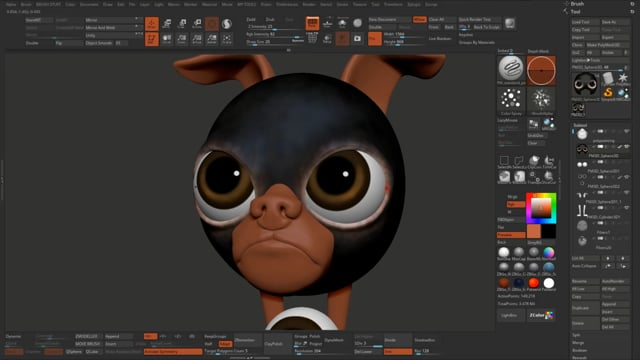The image size is (640, 360).
Task: Pick the dark blue material sphere
Action: (x=519, y=282)
